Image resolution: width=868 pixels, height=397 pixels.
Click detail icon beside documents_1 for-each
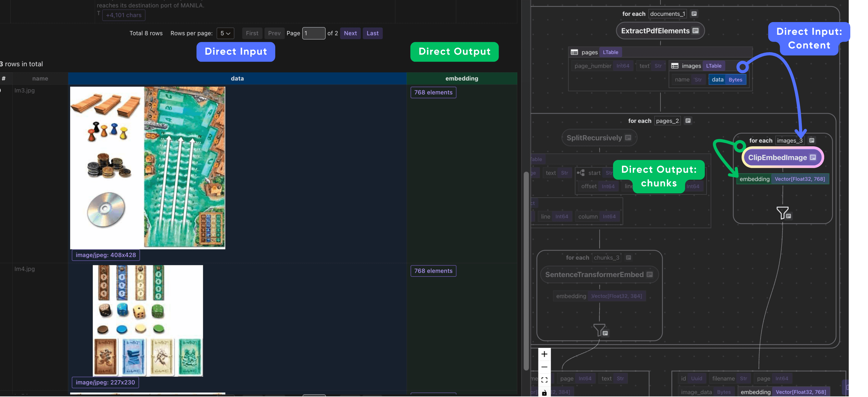point(694,14)
